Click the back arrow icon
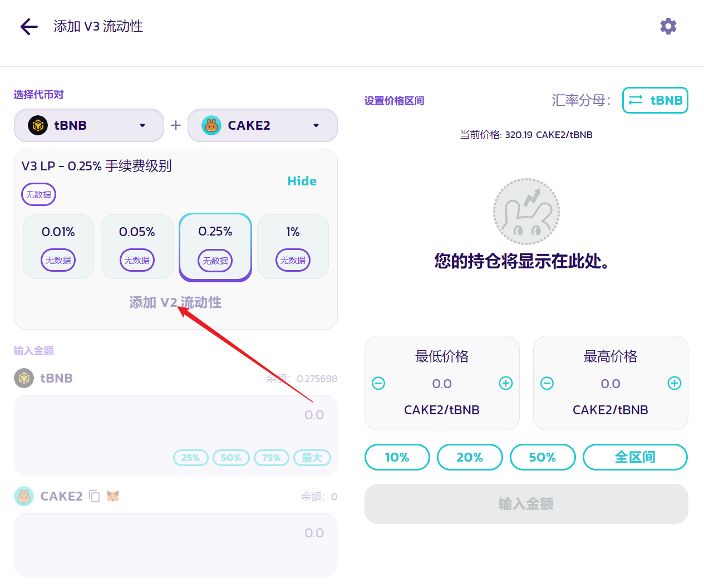 coord(29,27)
